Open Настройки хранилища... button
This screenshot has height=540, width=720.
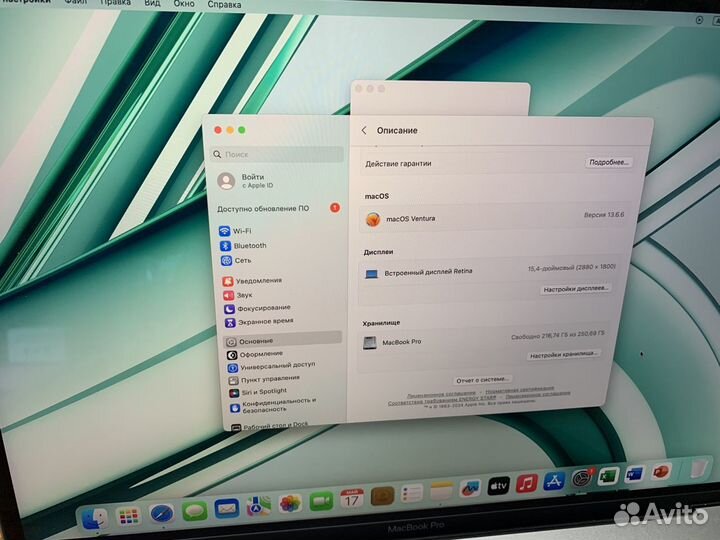563,354
